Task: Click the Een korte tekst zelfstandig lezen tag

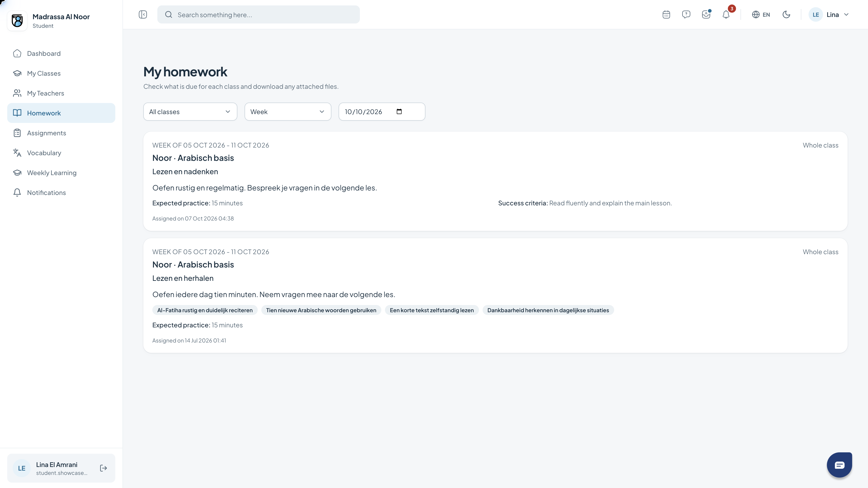Action: pos(432,310)
